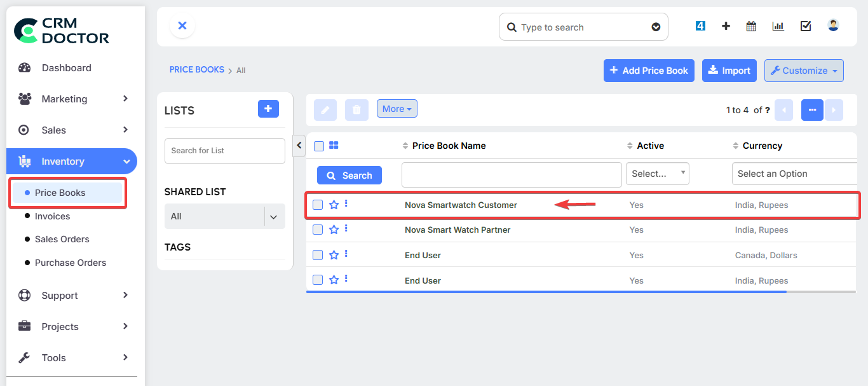Click the reports chart icon
868x386 pixels.
point(778,26)
